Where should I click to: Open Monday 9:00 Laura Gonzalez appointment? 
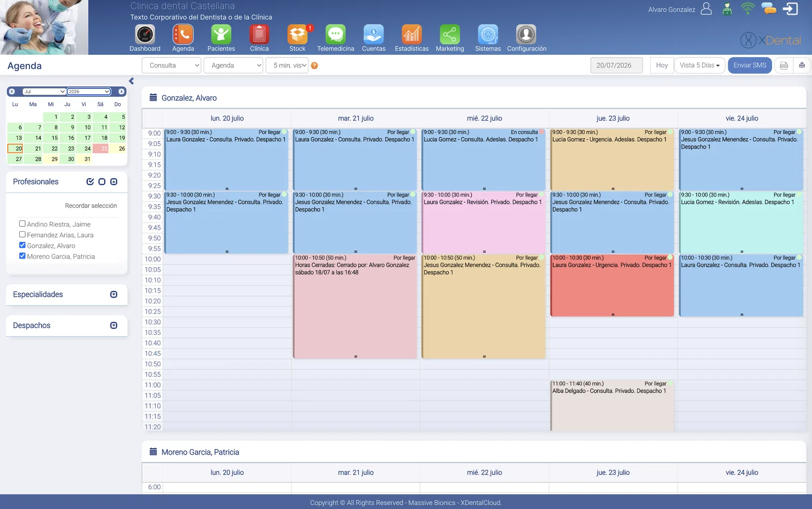226,160
